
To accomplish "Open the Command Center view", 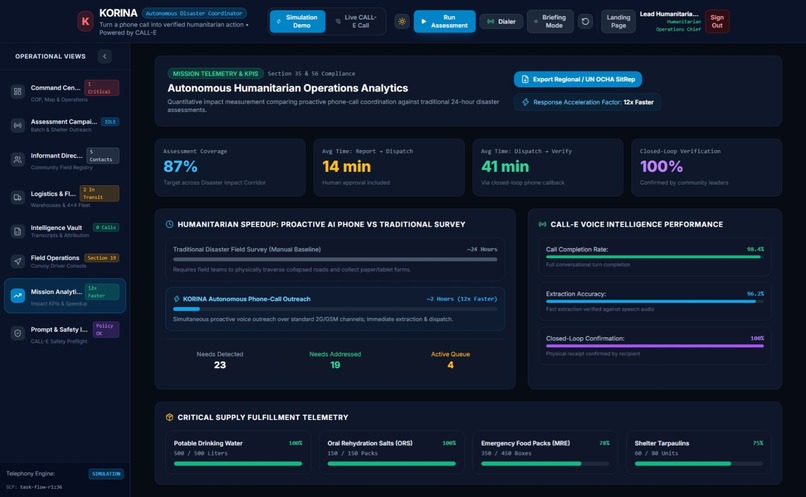I will click(x=65, y=91).
